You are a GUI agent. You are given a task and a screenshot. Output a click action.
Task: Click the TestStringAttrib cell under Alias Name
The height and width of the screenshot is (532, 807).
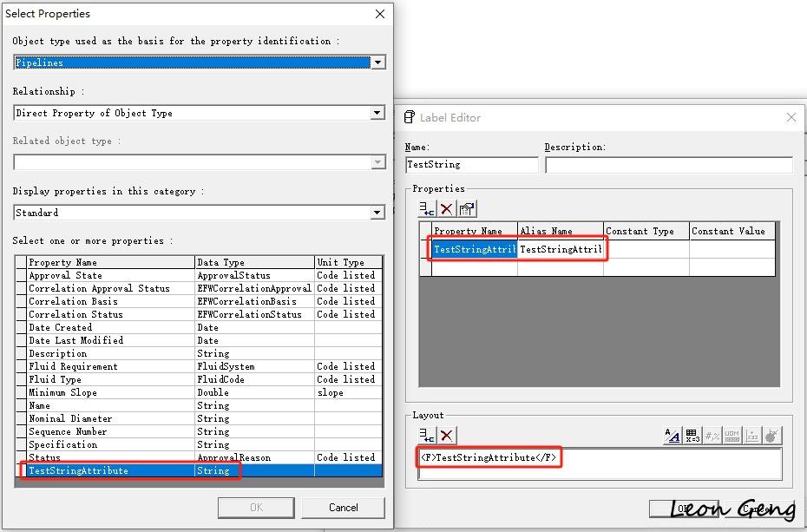pyautogui.click(x=560, y=249)
